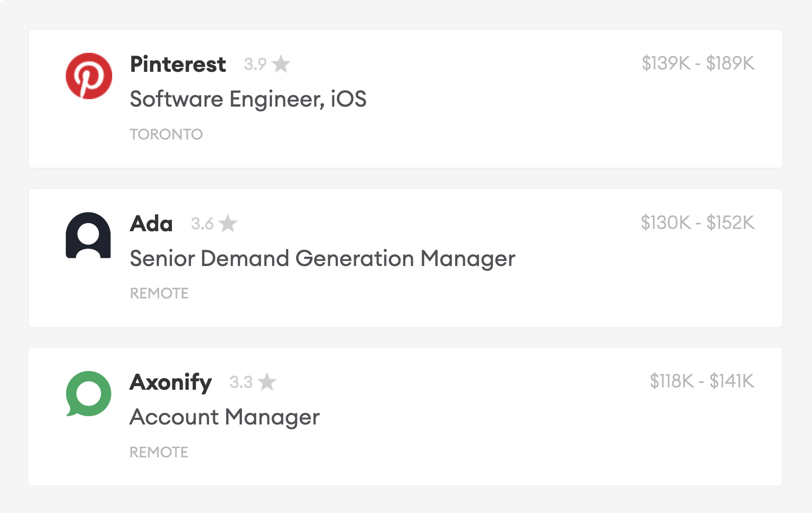Click the Pinterest logo icon
The width and height of the screenshot is (812, 513).
coord(89,76)
